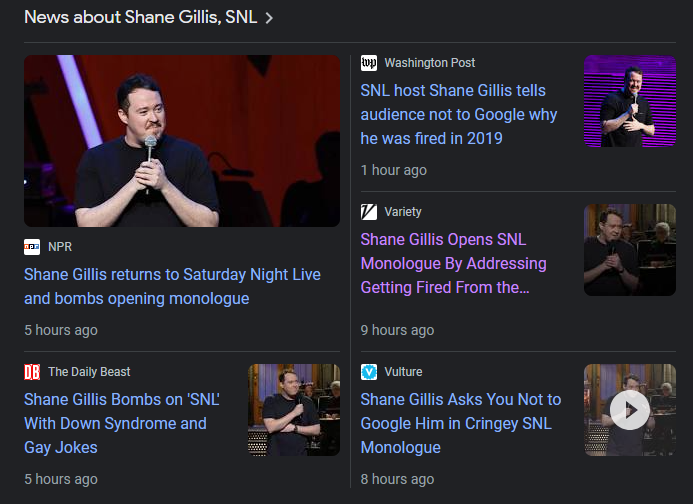
Task: Click the Vulture logo icon
Action: [369, 372]
